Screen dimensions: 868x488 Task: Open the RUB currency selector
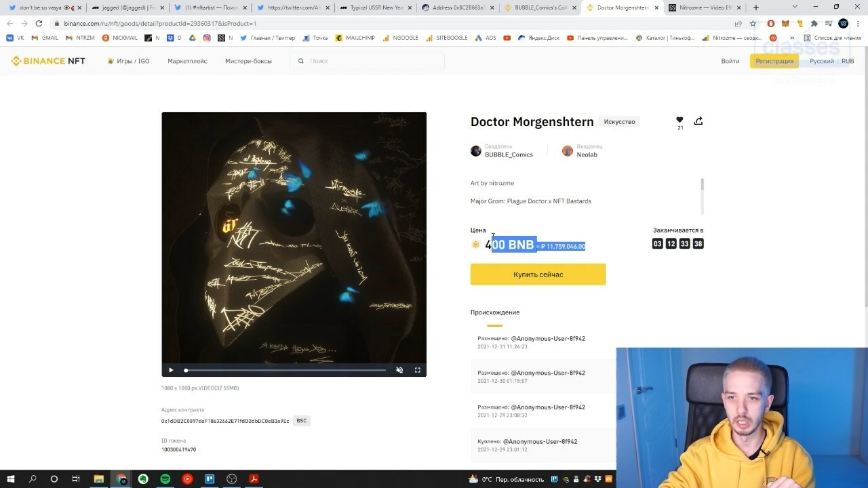click(848, 61)
